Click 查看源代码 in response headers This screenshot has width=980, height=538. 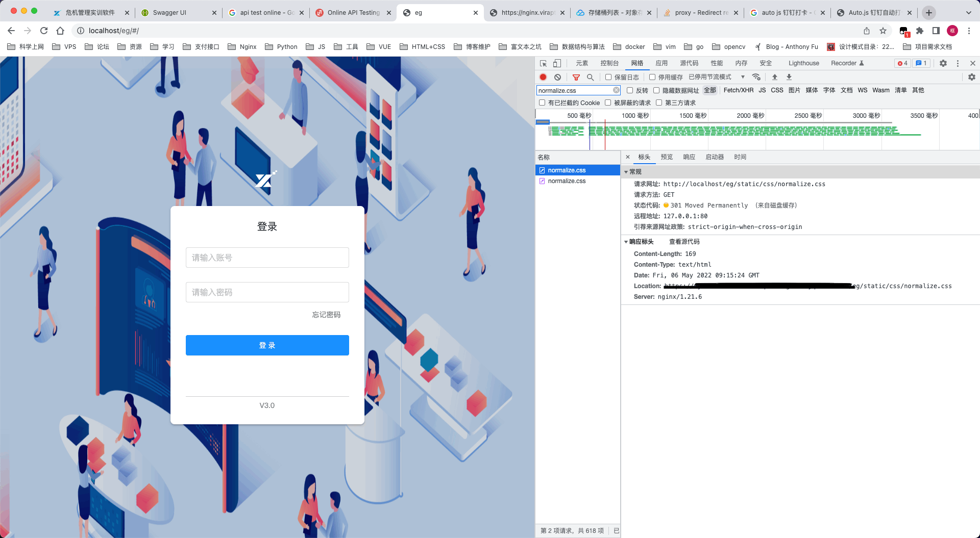(x=684, y=242)
